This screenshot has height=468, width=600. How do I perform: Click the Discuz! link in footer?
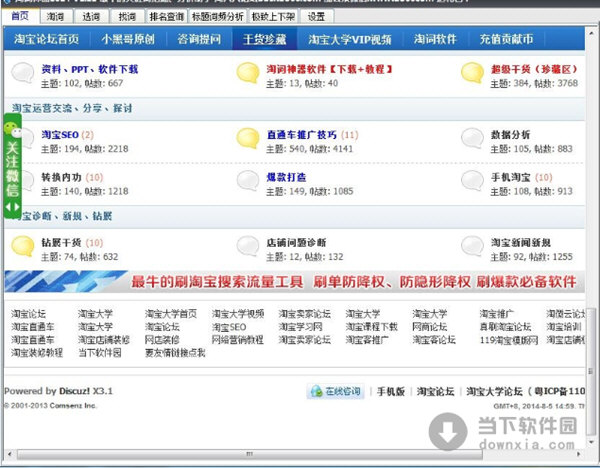(x=74, y=391)
